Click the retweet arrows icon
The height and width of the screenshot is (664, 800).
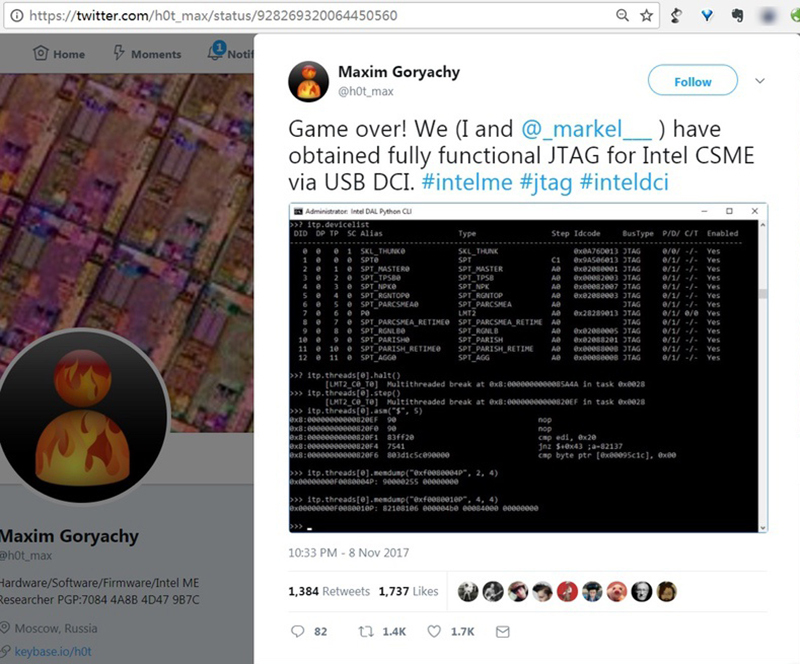[x=366, y=632]
